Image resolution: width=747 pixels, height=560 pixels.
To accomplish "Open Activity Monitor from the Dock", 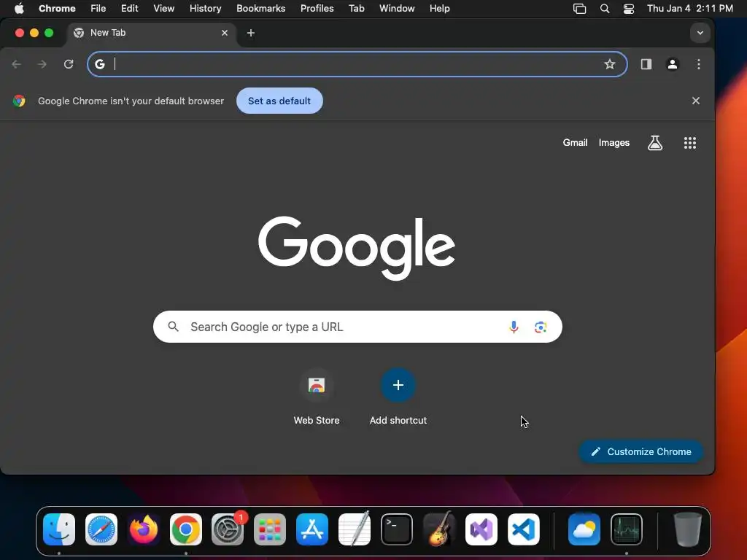I will (x=627, y=529).
